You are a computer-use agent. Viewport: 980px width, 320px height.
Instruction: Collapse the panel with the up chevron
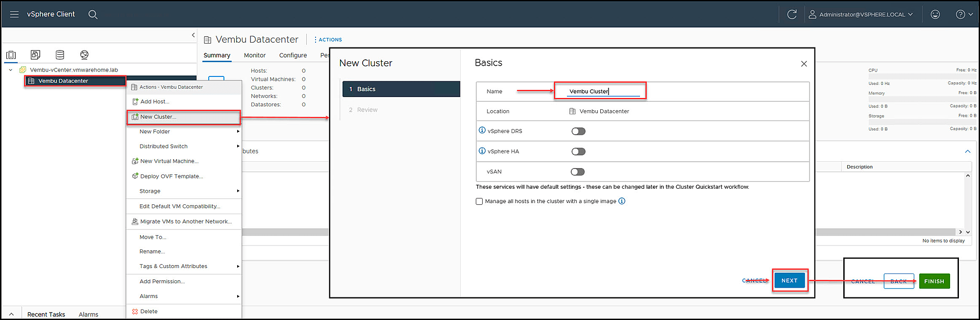pos(967,151)
